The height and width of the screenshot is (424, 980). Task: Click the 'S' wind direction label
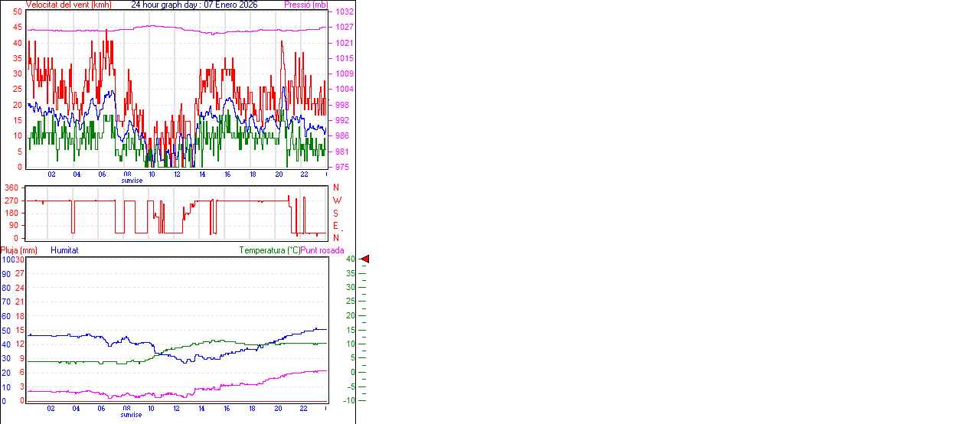tap(336, 213)
